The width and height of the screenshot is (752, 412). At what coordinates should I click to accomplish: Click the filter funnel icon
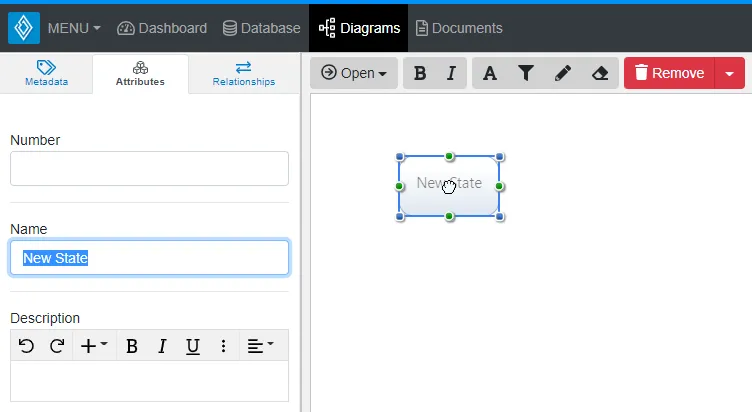(x=525, y=73)
